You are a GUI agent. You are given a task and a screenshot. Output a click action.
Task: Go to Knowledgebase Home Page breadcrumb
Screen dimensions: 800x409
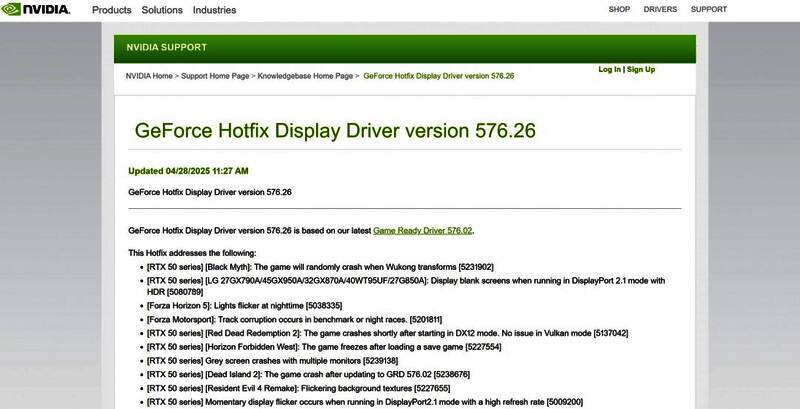pyautogui.click(x=305, y=75)
